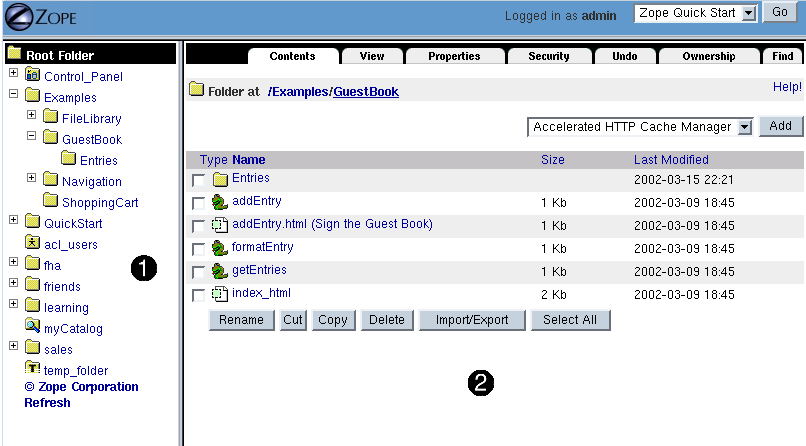Image resolution: width=806 pixels, height=446 pixels.
Task: Click the myCatalog icon in sidebar
Action: coord(32,327)
